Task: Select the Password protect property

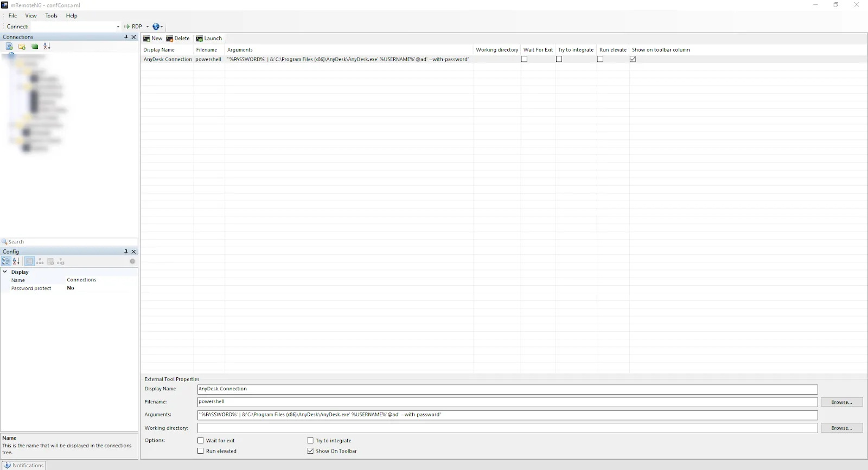Action: [x=31, y=288]
